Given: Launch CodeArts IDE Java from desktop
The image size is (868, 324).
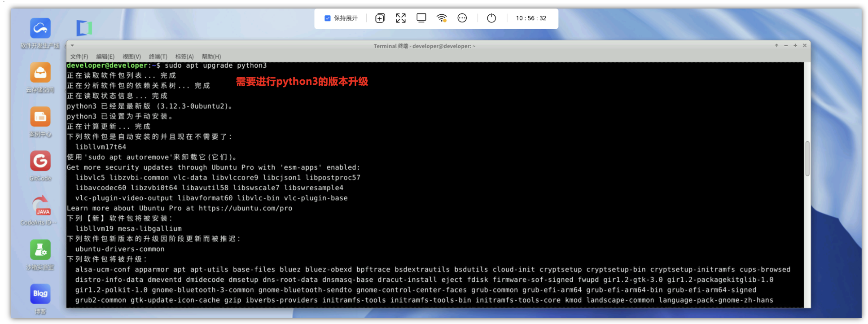Looking at the screenshot, I should [x=41, y=206].
